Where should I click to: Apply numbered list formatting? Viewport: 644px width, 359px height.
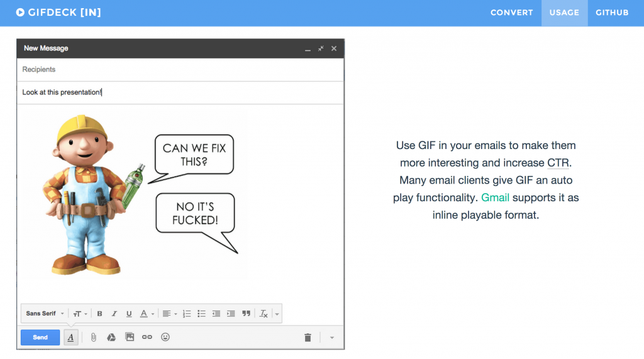click(x=187, y=314)
